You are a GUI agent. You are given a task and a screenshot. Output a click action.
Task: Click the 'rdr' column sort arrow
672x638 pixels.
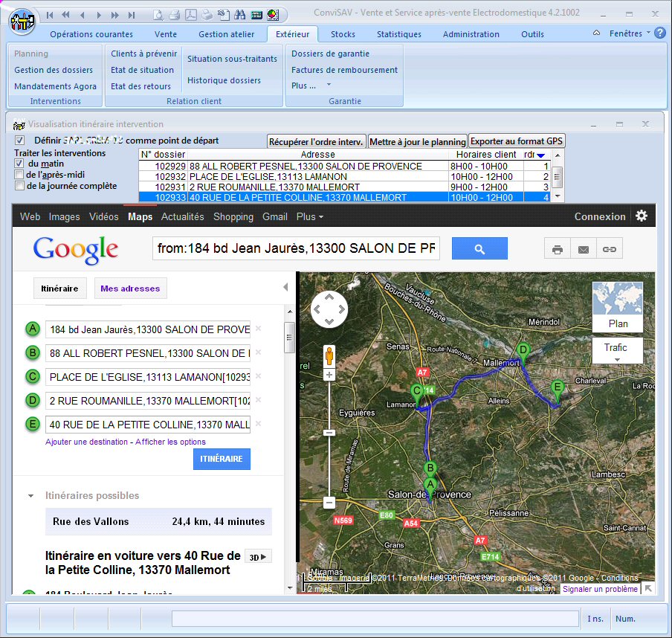click(541, 155)
